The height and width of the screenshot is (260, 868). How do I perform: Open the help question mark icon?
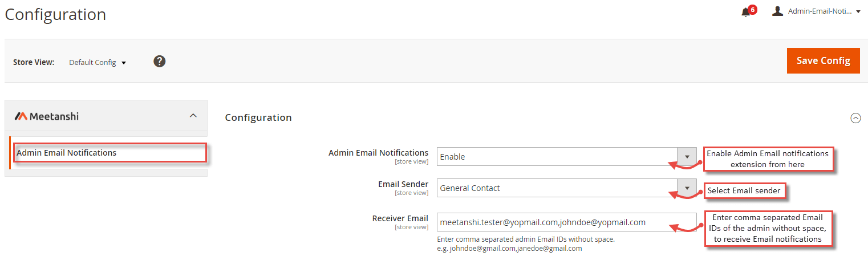[160, 61]
